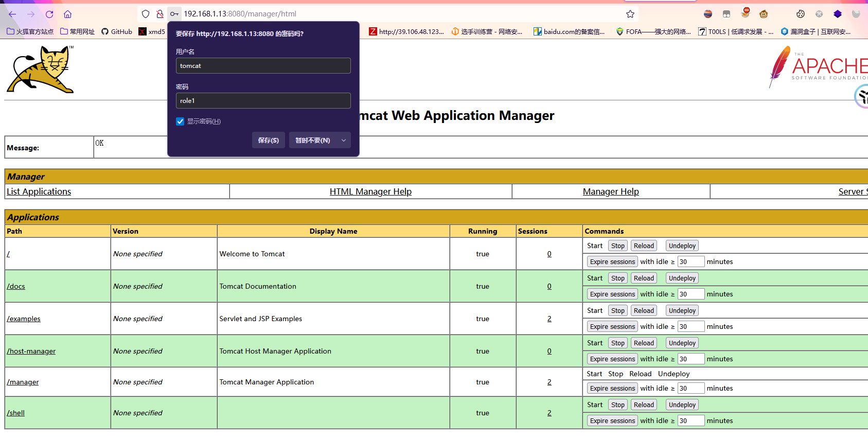Undeploy the /host-manager application

pos(682,343)
